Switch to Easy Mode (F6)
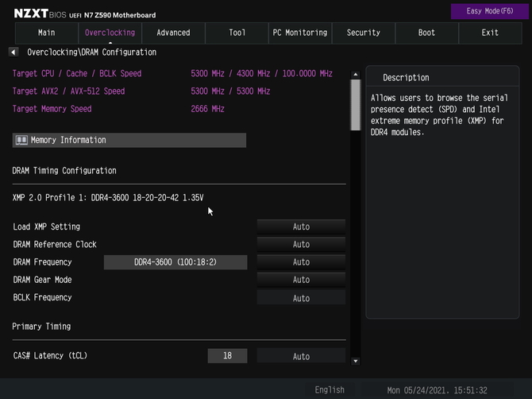This screenshot has width=532, height=399. coord(490,11)
